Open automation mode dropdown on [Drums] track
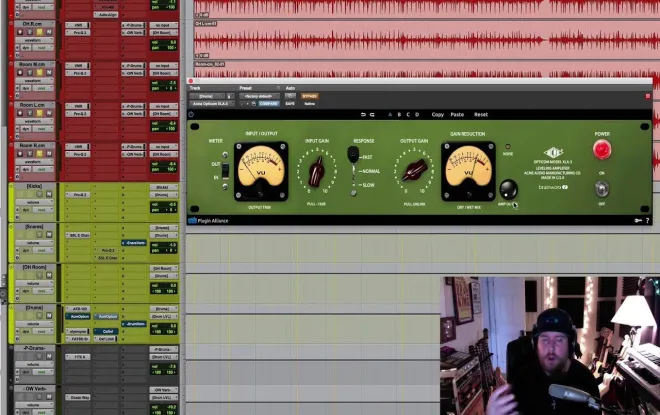The height and width of the screenshot is (415, 660). (42, 331)
